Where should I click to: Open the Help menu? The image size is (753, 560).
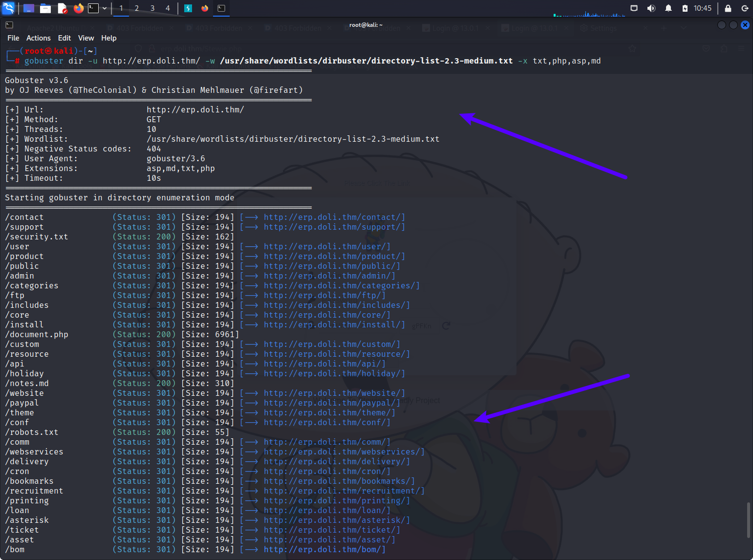click(109, 38)
